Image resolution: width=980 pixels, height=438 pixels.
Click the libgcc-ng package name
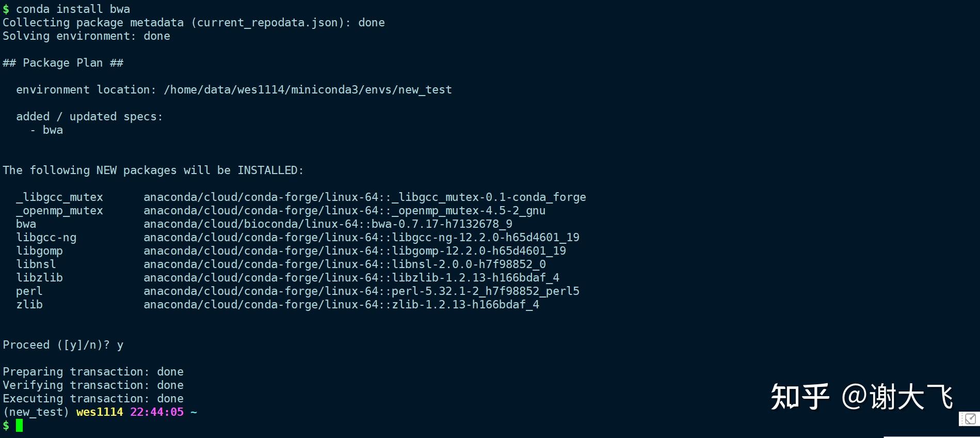click(x=46, y=238)
